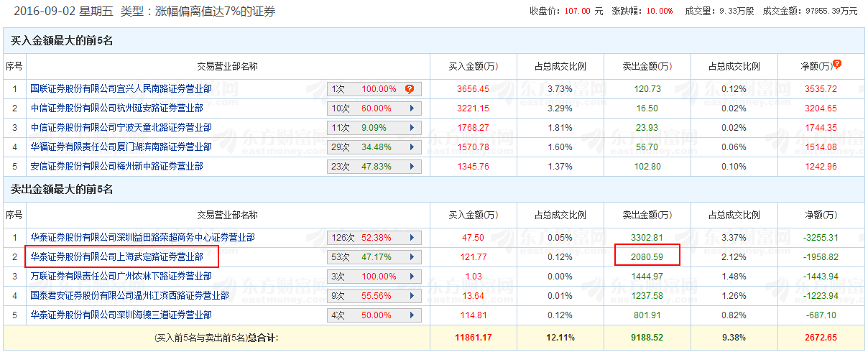
Task: Click buy amount 121.77 in 上海武定路 row
Action: 473,257
